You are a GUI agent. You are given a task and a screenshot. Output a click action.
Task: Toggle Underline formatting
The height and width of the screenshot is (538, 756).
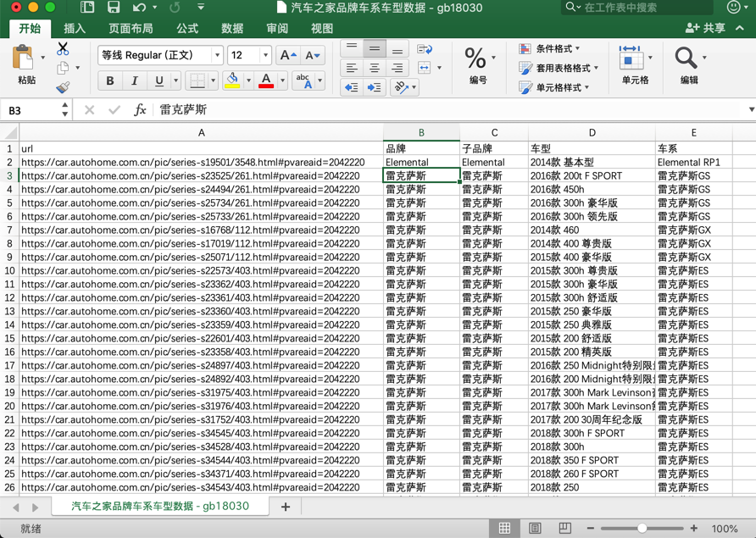159,80
